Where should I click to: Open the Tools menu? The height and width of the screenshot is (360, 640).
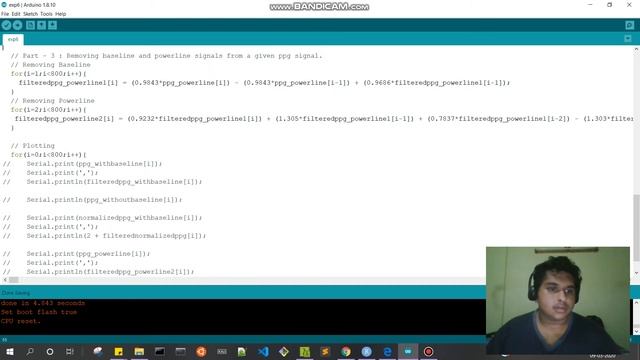pos(46,14)
